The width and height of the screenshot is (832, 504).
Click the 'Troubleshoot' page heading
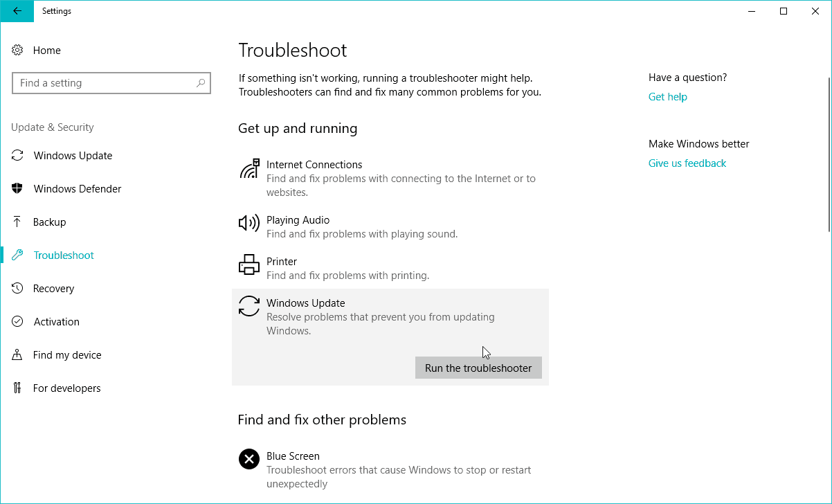tap(293, 51)
